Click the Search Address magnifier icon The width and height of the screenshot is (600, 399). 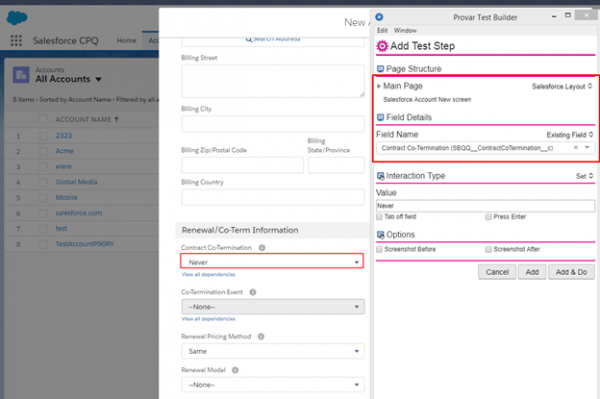click(x=249, y=39)
